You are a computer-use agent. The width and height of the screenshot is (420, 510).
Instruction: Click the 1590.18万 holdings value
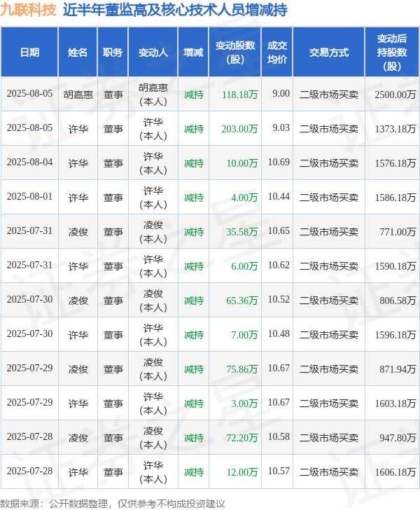(395, 266)
